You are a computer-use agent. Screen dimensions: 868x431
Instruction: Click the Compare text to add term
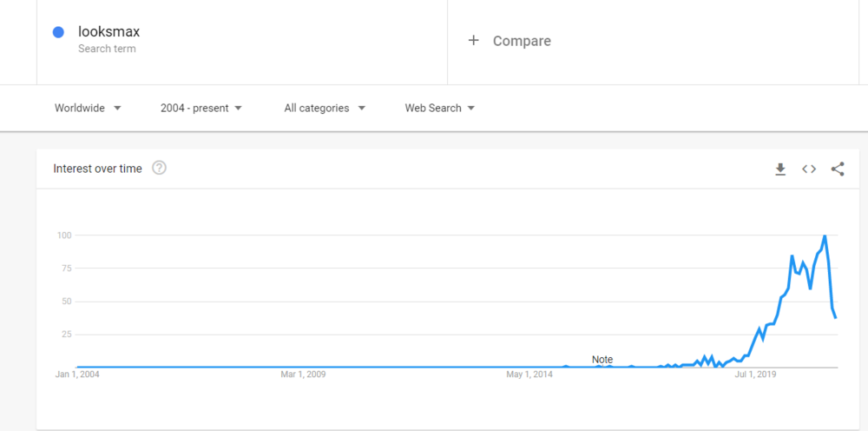tap(522, 41)
